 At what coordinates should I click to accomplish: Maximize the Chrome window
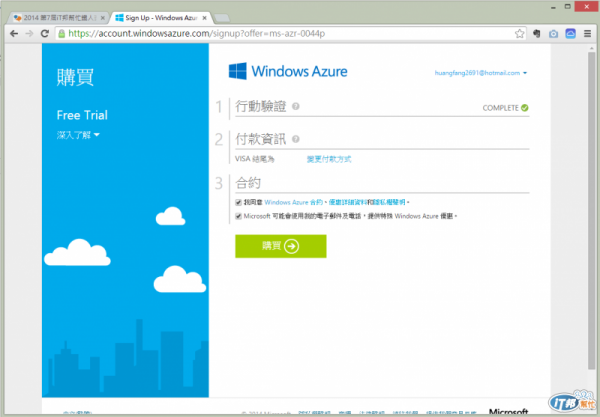pyautogui.click(x=567, y=6)
